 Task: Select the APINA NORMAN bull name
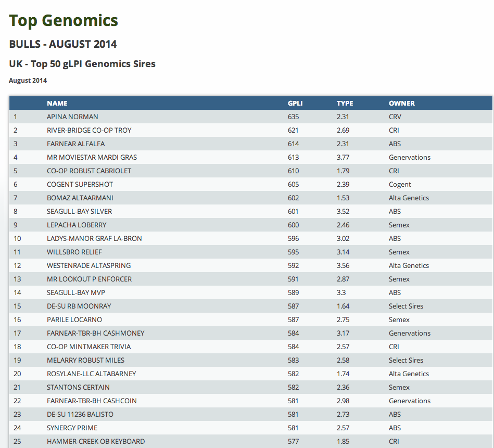[x=72, y=117]
